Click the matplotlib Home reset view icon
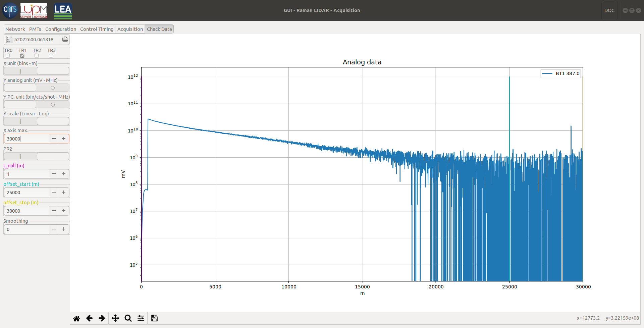644x328 pixels. point(76,318)
